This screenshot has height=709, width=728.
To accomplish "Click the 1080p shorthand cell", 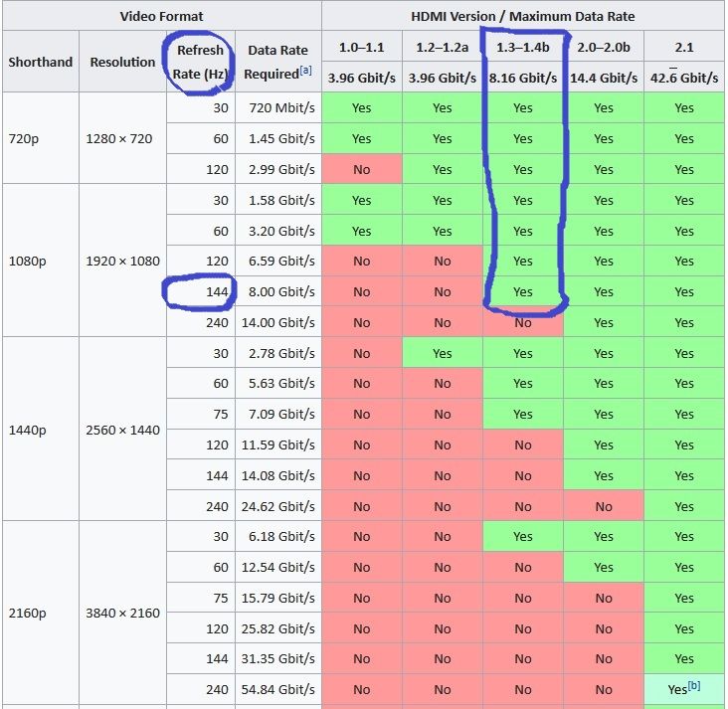I will 24,262.
